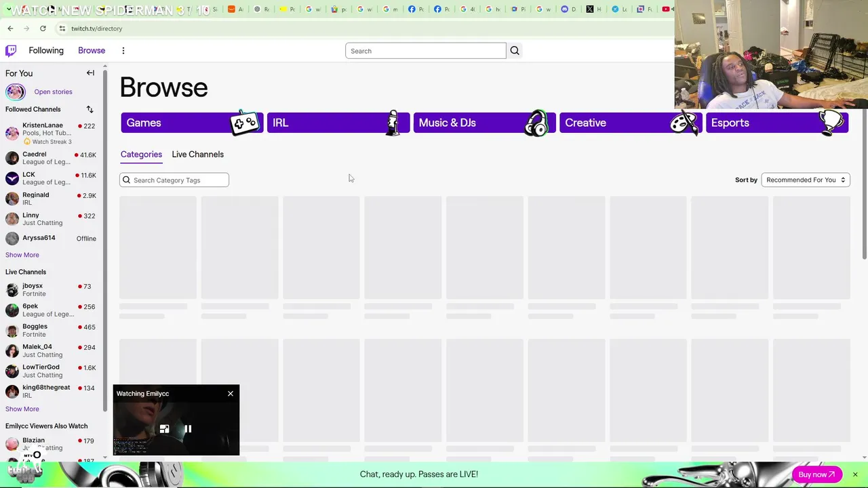Click the Blazian channel name
This screenshot has width=868, height=488.
coord(33,440)
